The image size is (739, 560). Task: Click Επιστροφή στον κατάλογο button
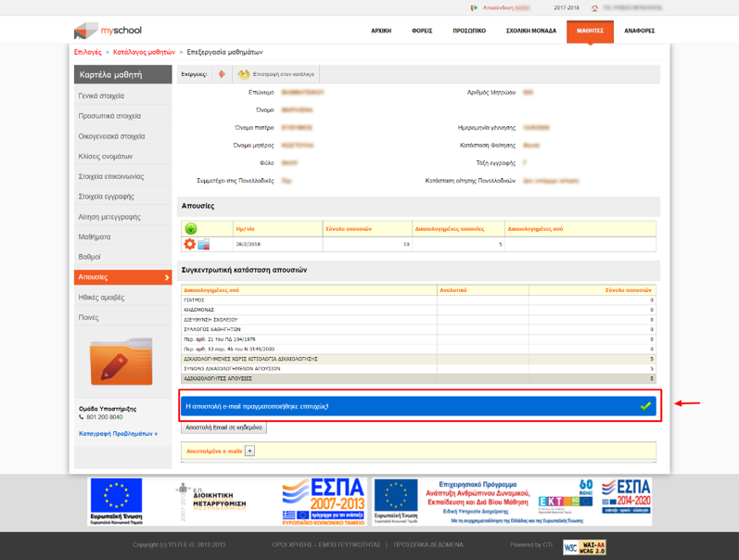[x=276, y=74]
